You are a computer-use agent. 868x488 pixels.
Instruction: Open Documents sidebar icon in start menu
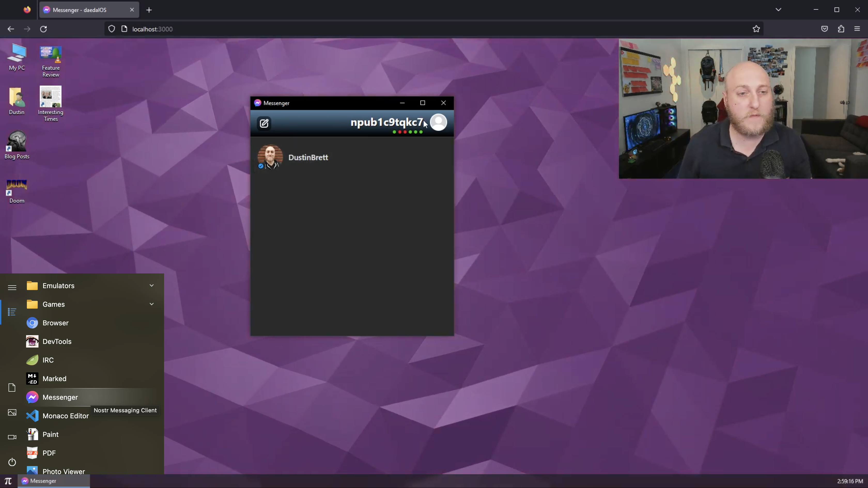click(x=12, y=388)
